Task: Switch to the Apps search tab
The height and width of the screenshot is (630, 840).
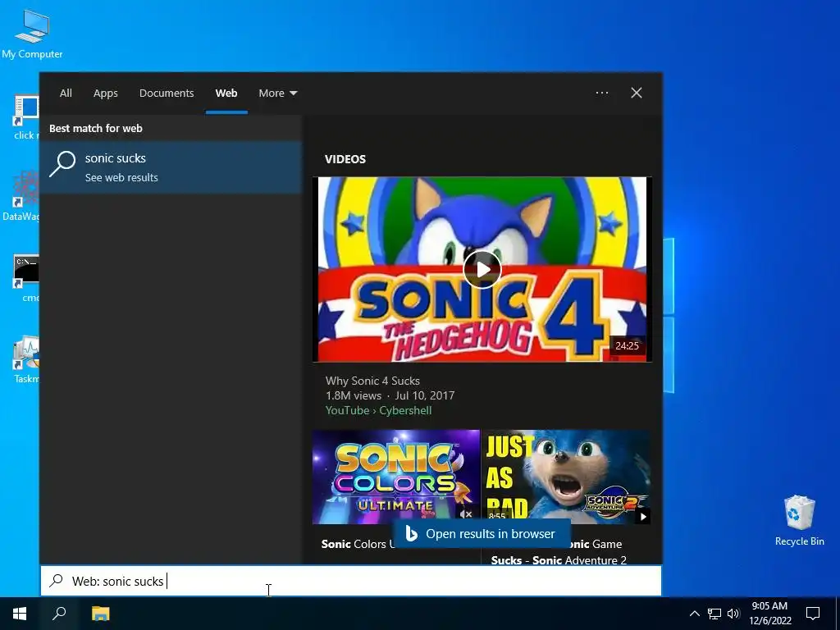Action: pos(106,94)
